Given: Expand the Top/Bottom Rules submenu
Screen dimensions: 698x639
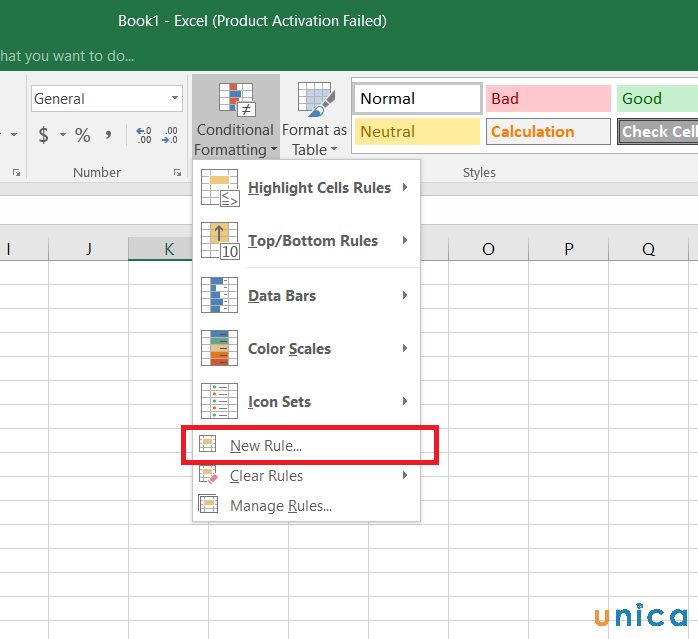Looking at the screenshot, I should click(312, 241).
